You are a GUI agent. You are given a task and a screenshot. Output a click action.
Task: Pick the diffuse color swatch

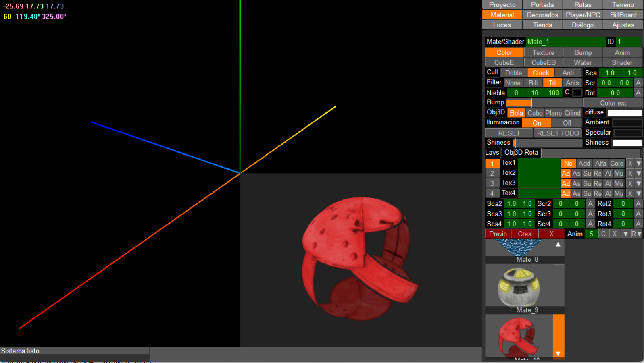[624, 113]
